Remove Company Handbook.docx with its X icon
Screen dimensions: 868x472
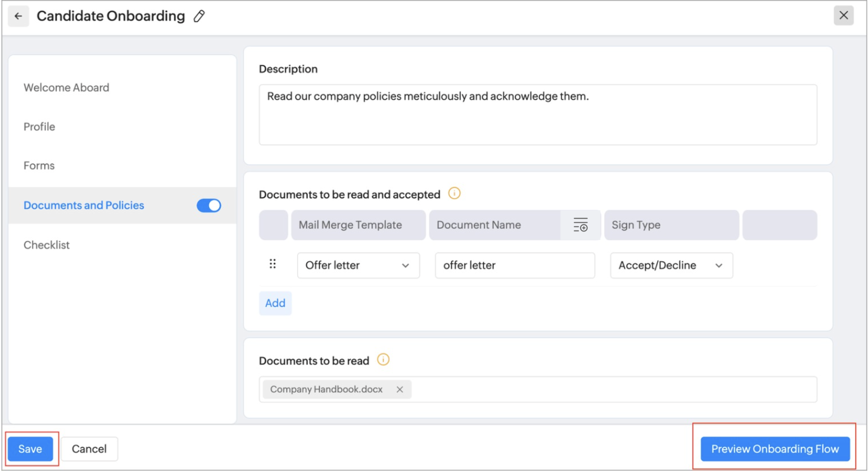point(399,389)
